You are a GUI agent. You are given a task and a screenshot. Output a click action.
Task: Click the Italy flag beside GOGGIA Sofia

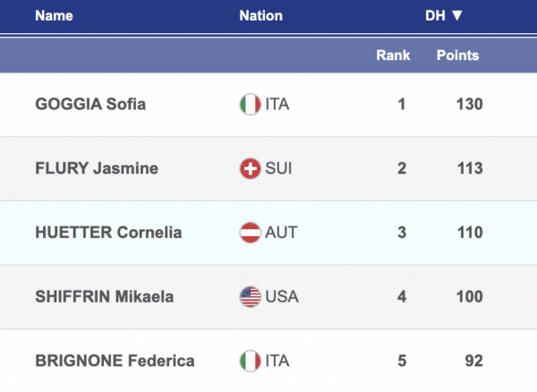click(250, 104)
